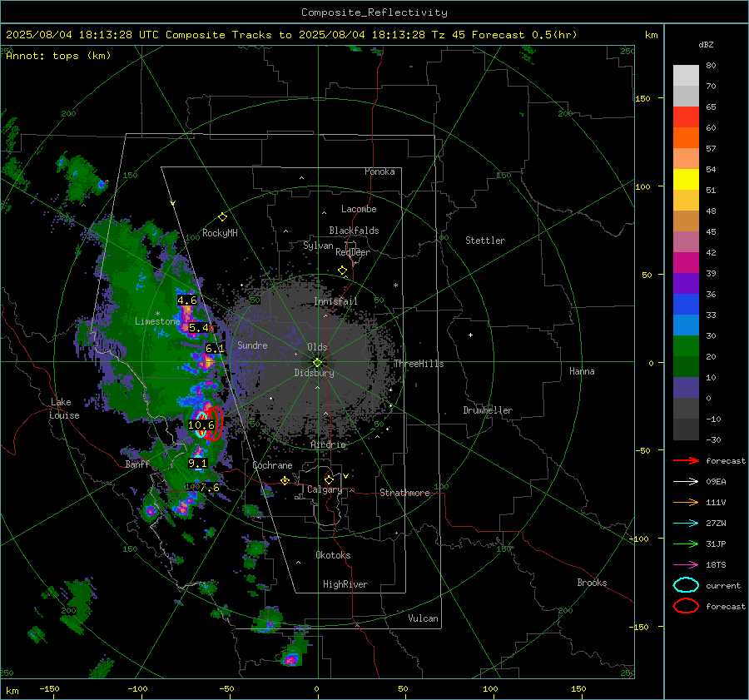This screenshot has width=749, height=700.
Task: Click the Brooks town label
Action: (x=592, y=583)
